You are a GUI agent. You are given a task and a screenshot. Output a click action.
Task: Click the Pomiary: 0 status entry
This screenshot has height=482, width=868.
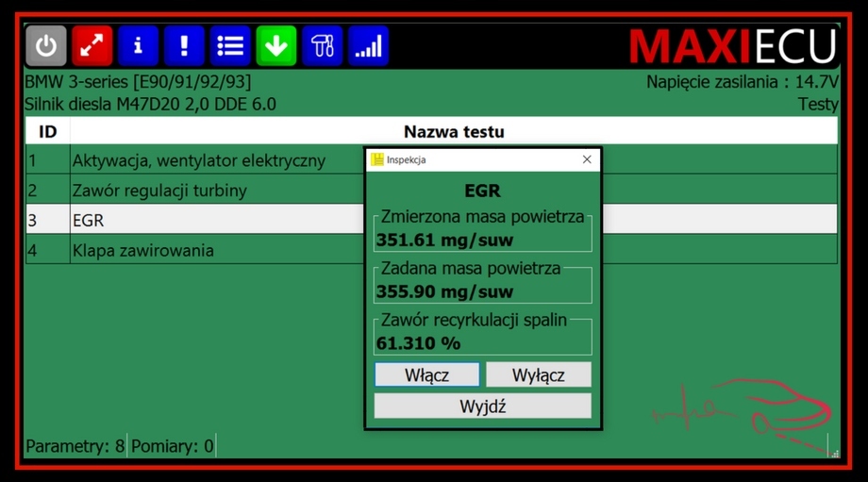pyautogui.click(x=172, y=446)
